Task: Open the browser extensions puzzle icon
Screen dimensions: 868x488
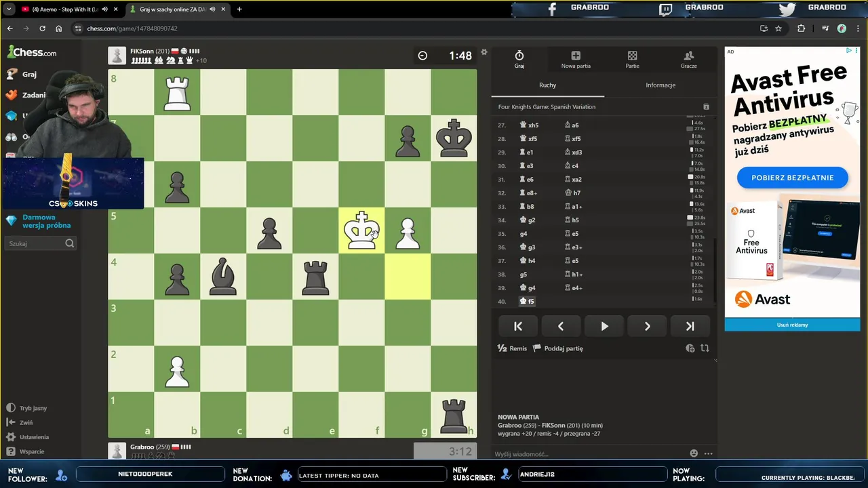Action: tap(802, 28)
